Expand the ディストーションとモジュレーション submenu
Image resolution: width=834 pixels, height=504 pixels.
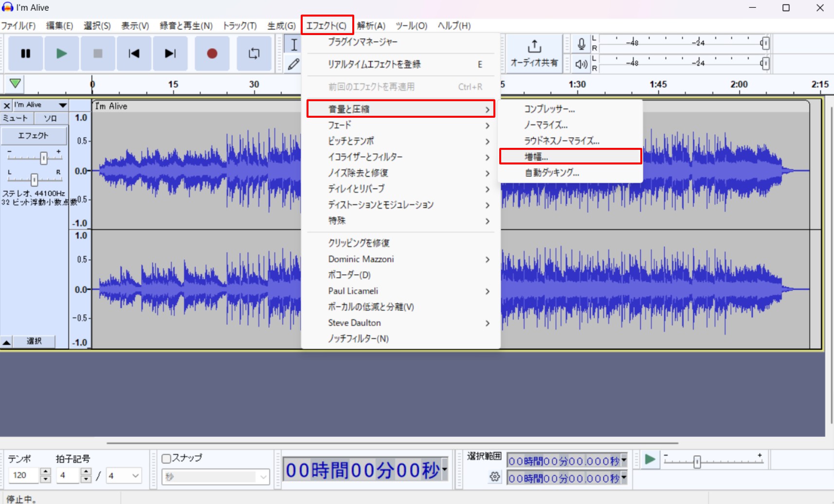point(401,205)
